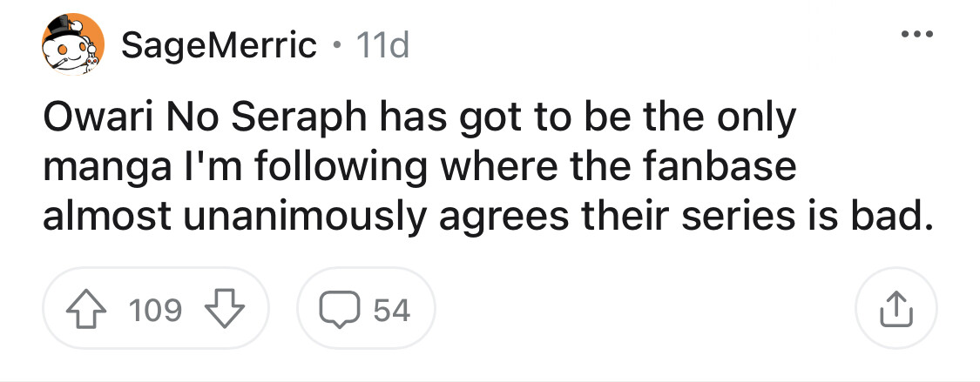Screen dimensions: 980x382
Task: Open SageMerric's Snoo avatar
Action: (73, 44)
